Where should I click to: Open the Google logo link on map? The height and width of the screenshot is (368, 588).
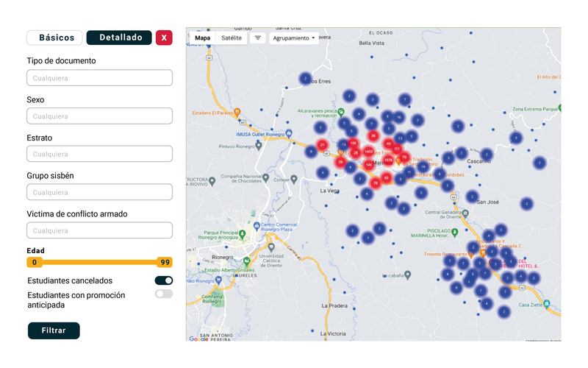coord(198,339)
